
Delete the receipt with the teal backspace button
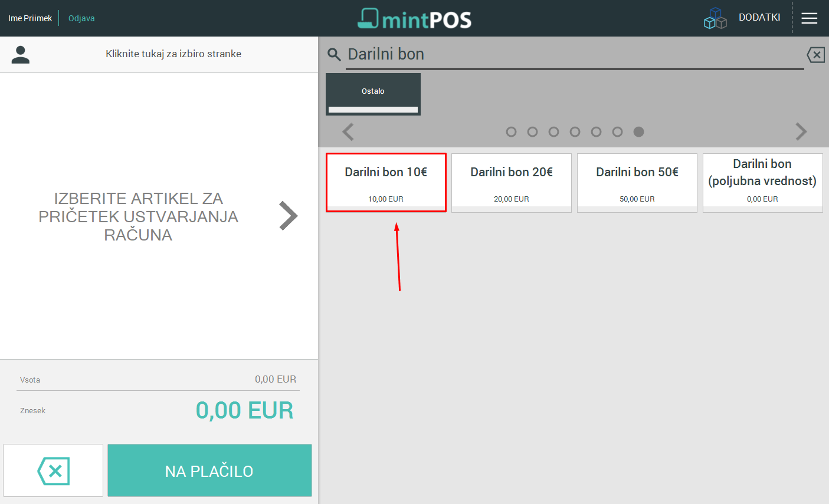53,470
